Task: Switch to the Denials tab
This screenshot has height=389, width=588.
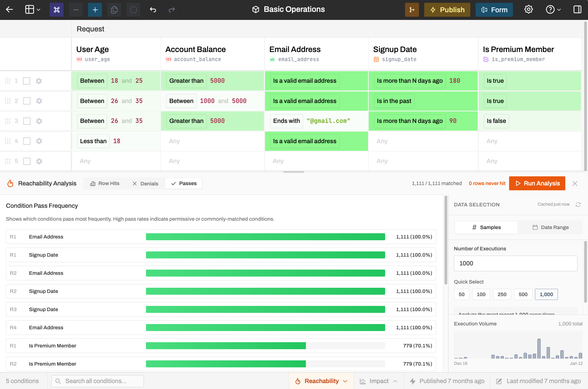Action: click(145, 183)
